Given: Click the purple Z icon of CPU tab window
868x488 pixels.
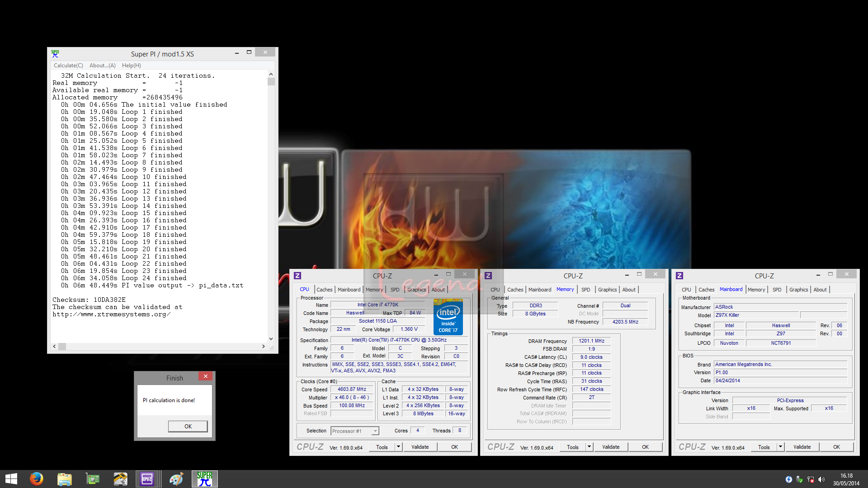Looking at the screenshot, I should (297, 276).
